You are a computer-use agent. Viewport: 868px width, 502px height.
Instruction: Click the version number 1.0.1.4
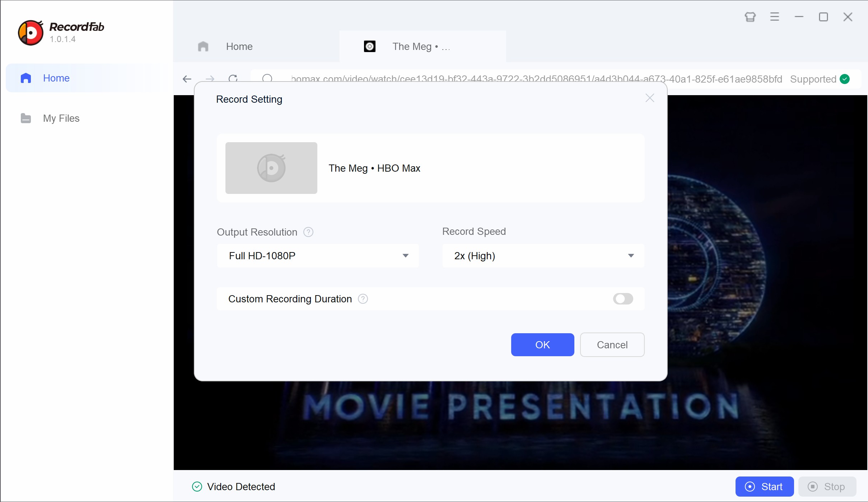point(62,39)
